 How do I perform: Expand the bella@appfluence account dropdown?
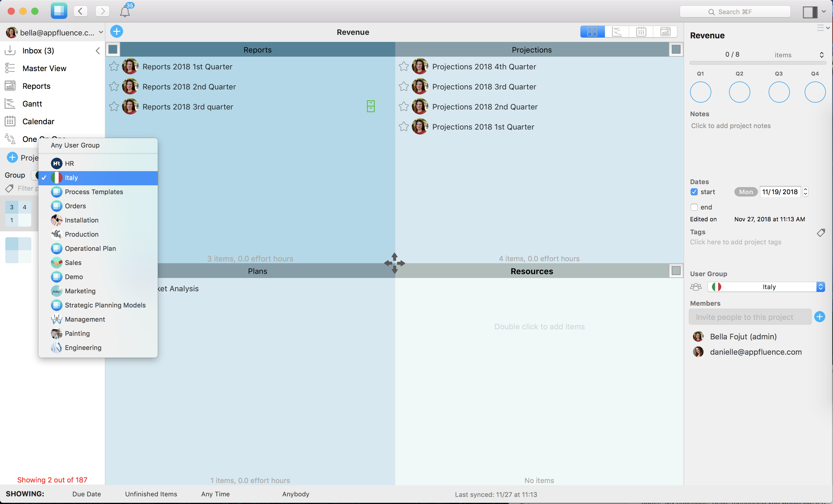(100, 32)
